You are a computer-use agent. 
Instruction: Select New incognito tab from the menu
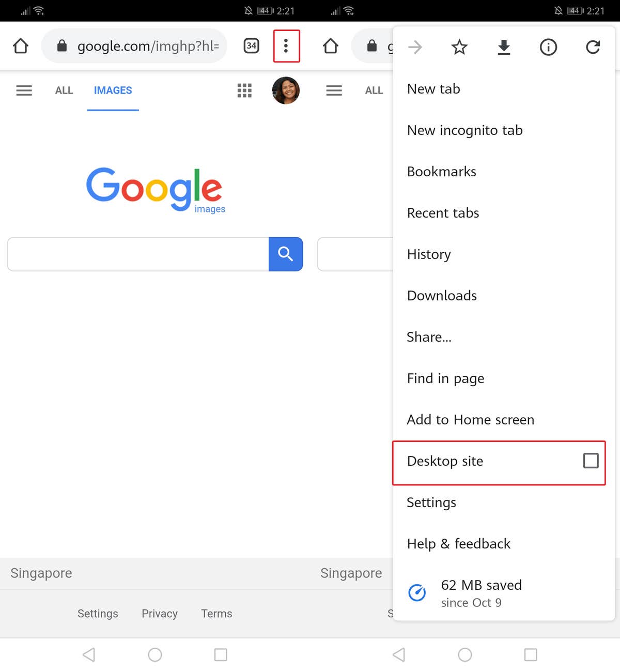point(464,130)
